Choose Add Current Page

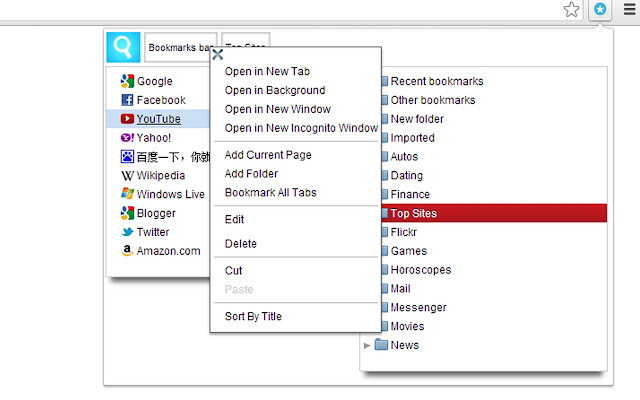click(x=268, y=155)
